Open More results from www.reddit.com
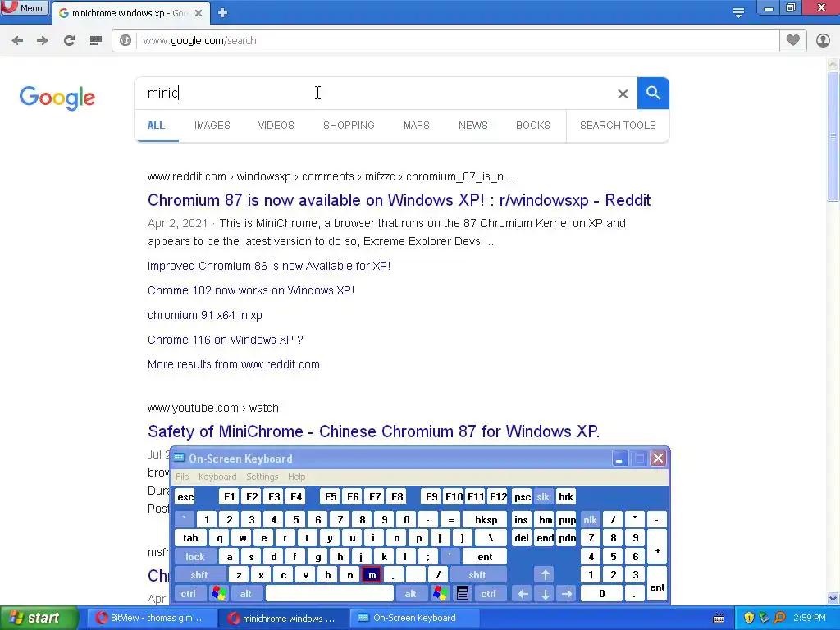Viewport: 840px width, 630px height. 234,364
